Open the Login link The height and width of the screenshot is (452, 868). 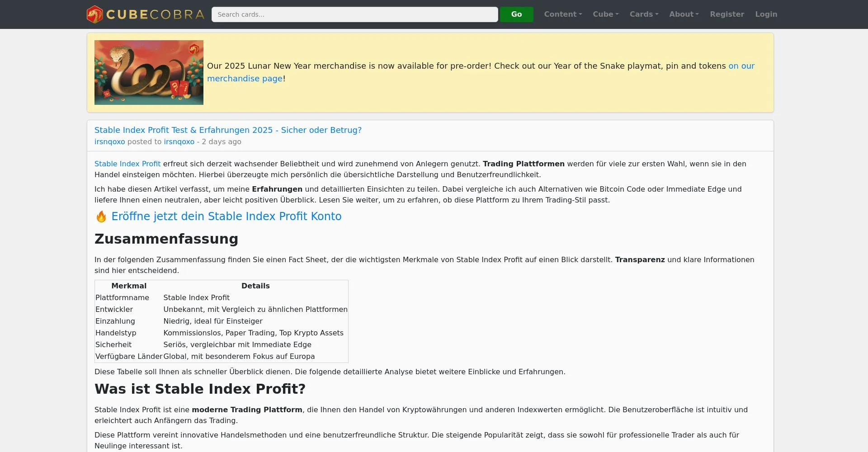766,14
